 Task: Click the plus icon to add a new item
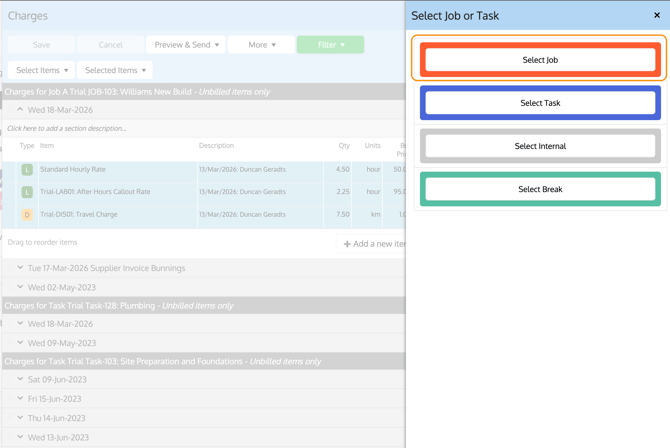tap(347, 244)
